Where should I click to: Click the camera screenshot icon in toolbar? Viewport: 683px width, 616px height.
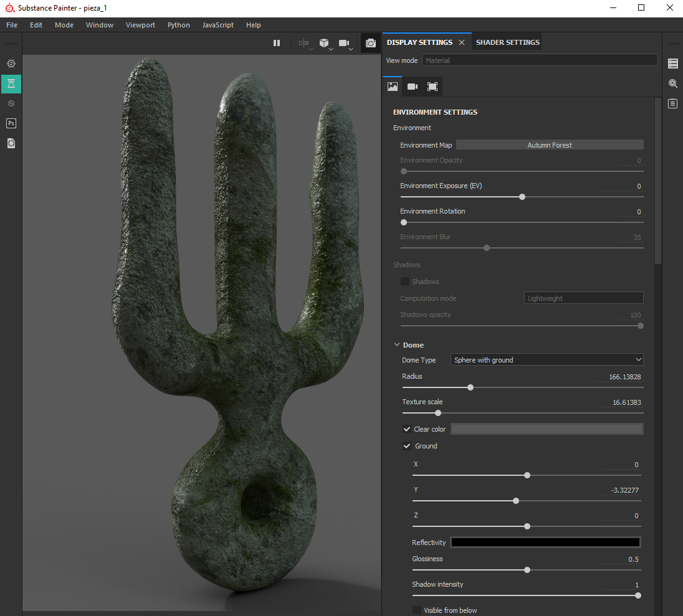point(371,43)
